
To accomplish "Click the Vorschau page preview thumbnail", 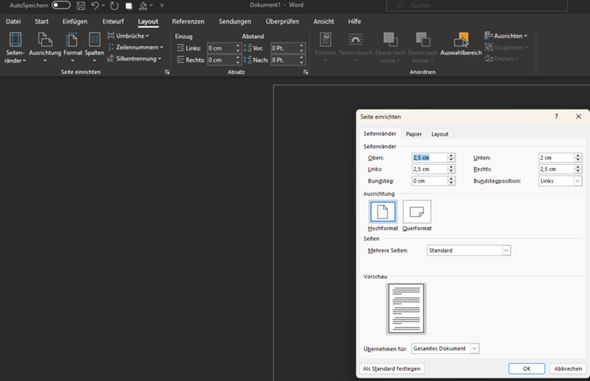I will click(x=406, y=308).
